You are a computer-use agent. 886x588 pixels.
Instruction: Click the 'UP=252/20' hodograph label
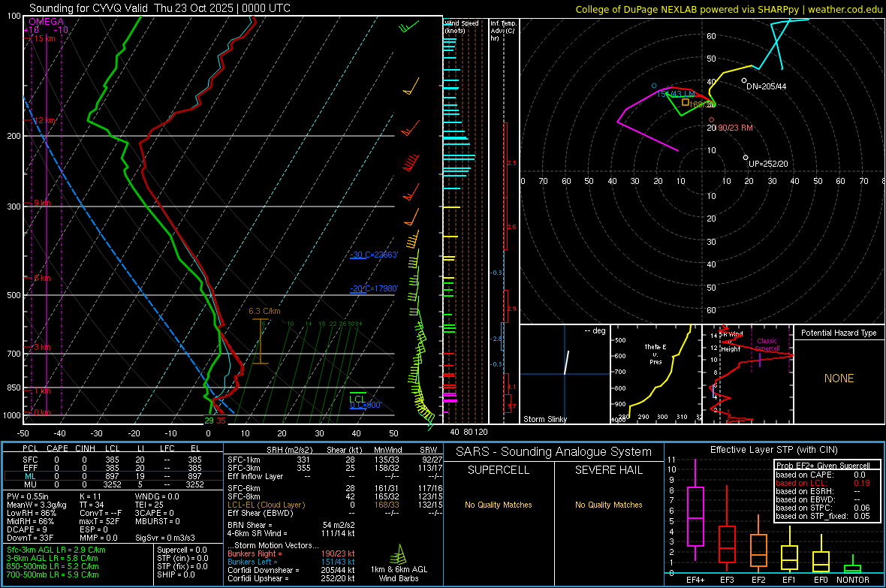click(x=768, y=164)
